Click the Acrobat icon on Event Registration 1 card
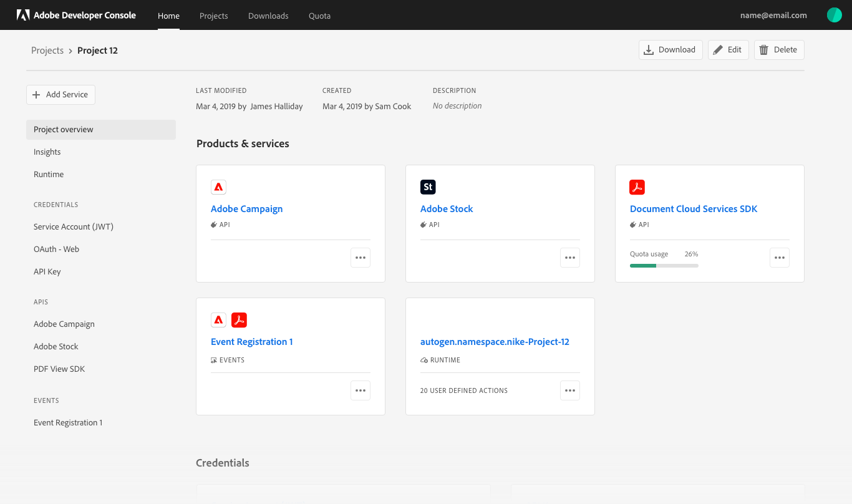 (x=240, y=319)
